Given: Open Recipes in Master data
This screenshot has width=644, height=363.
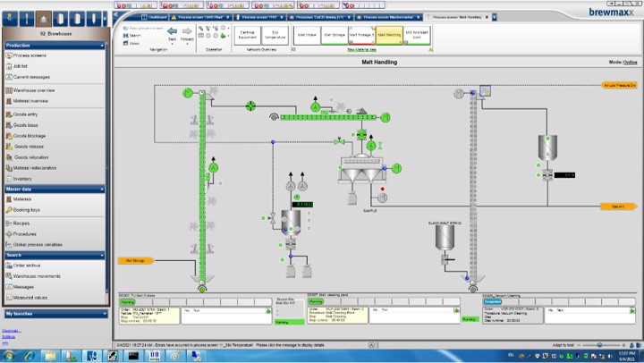Looking at the screenshot, I should pos(21,223).
